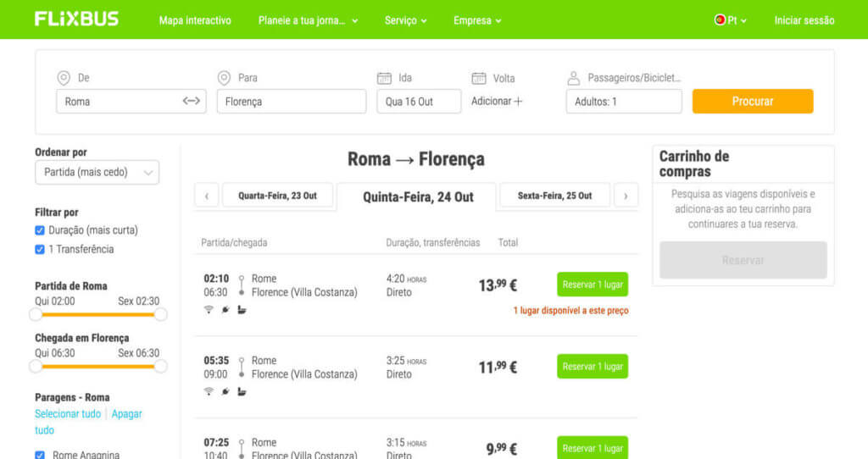Uncheck the 1 Transferência filter
The height and width of the screenshot is (459, 868).
[40, 250]
